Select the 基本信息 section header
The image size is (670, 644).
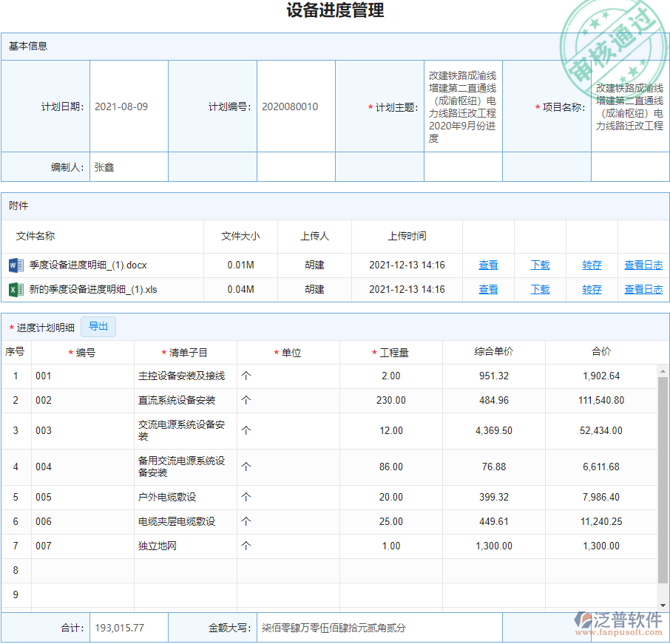(27, 46)
